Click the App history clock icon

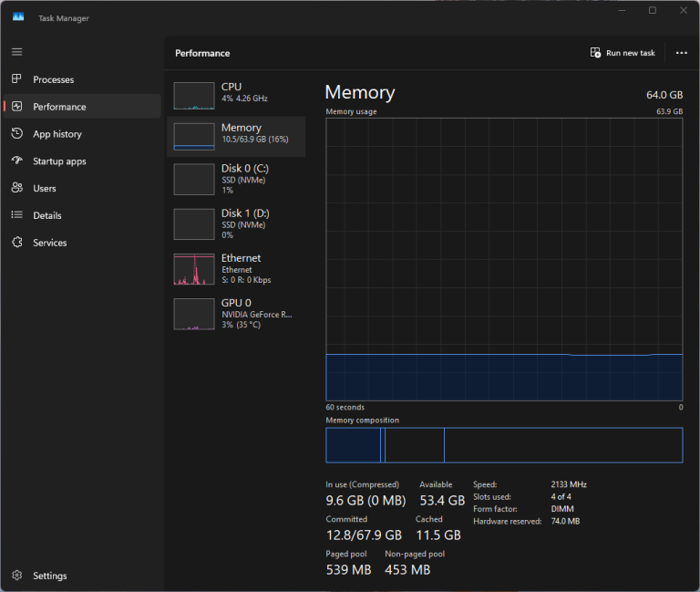coord(16,134)
